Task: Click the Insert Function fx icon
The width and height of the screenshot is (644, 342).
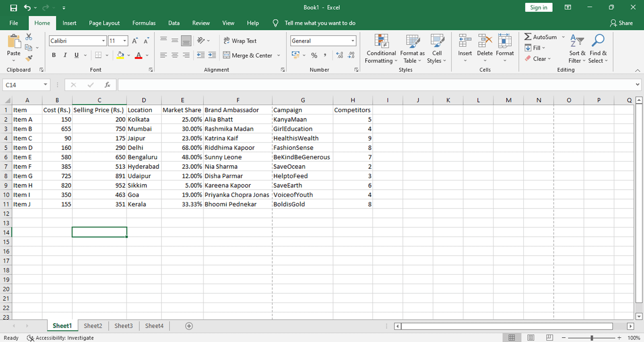Action: click(107, 85)
